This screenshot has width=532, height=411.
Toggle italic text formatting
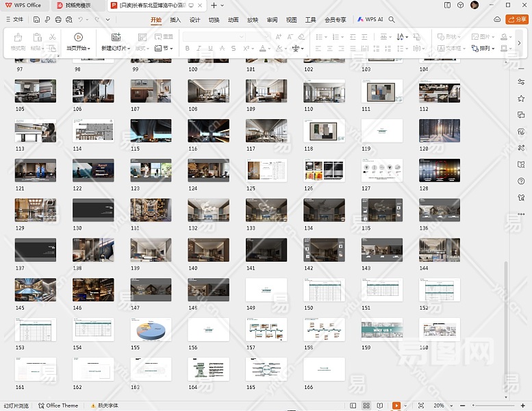(199, 49)
